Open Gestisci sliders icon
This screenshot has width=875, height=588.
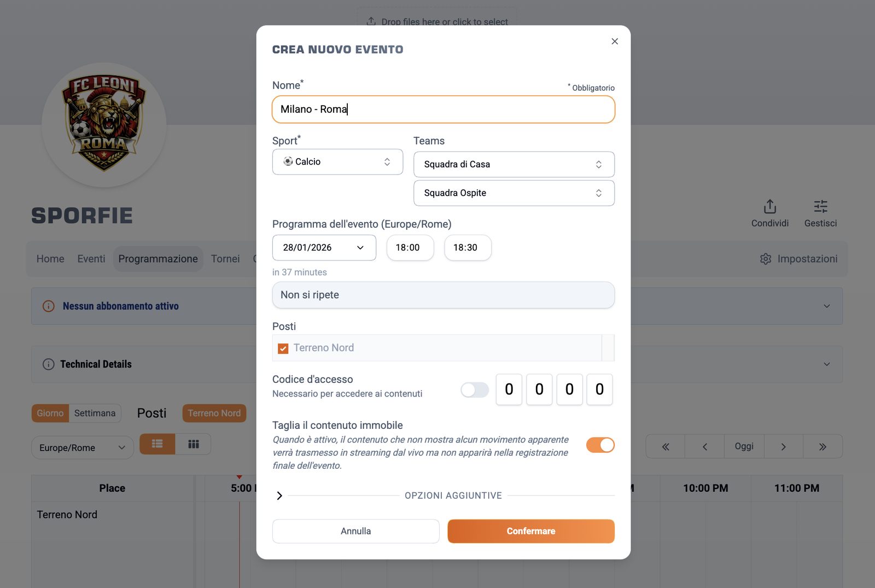click(820, 207)
